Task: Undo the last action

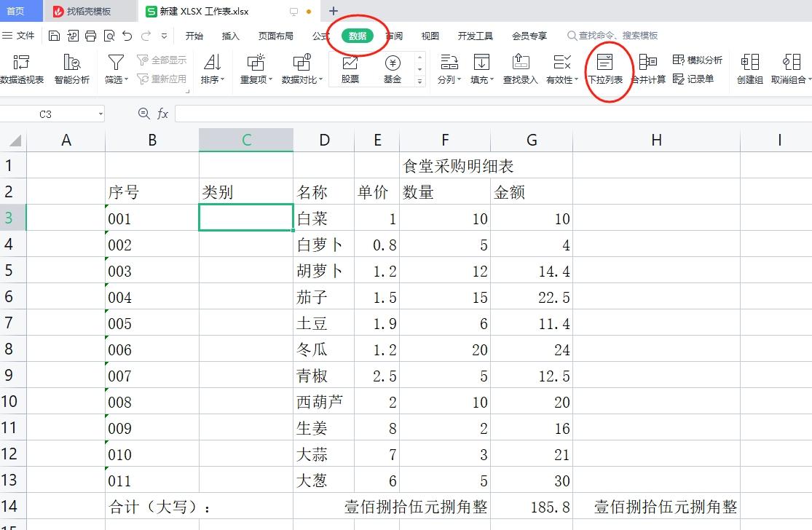Action: pyautogui.click(x=127, y=36)
